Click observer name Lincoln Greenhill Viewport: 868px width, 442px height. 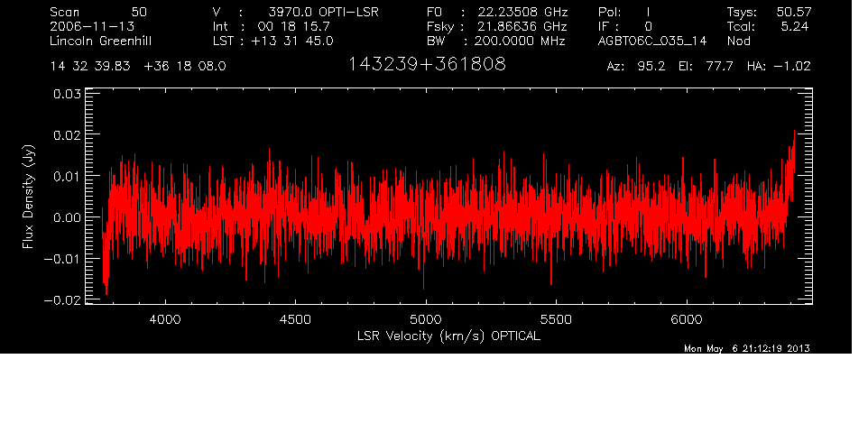(x=101, y=41)
